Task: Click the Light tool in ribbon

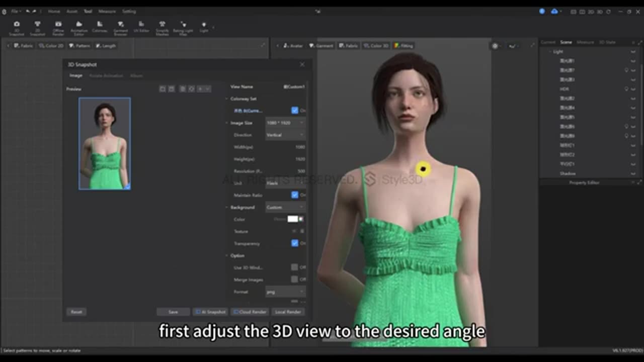Action: pos(204,27)
